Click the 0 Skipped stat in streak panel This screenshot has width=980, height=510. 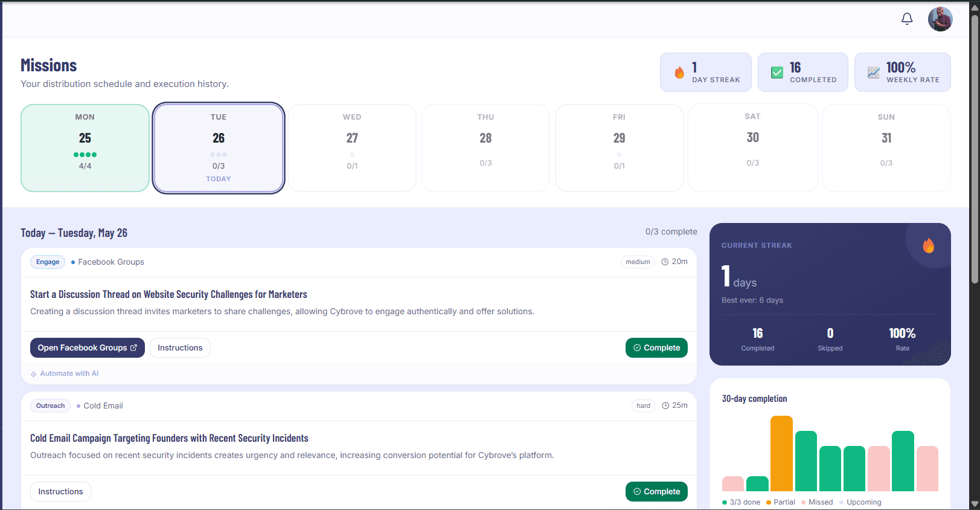pos(830,340)
